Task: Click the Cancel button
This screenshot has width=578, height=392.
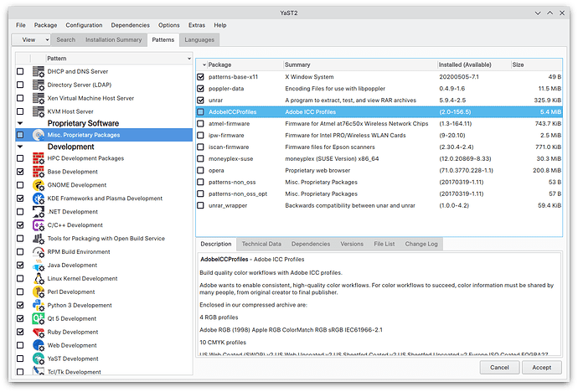Action: [x=499, y=368]
